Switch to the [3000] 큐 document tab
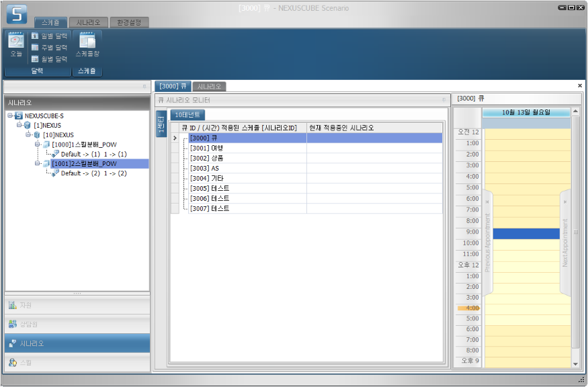Image resolution: width=588 pixels, height=387 pixels. tap(173, 86)
